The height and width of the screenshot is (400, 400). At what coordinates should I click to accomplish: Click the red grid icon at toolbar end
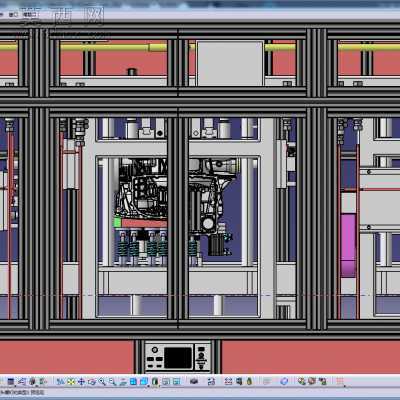(340, 381)
